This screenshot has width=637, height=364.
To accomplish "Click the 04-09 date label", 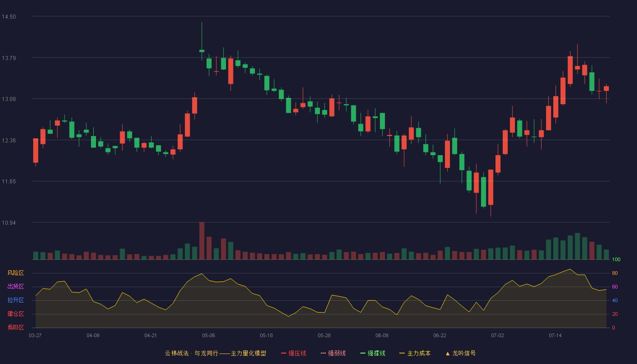I will 93,335.
